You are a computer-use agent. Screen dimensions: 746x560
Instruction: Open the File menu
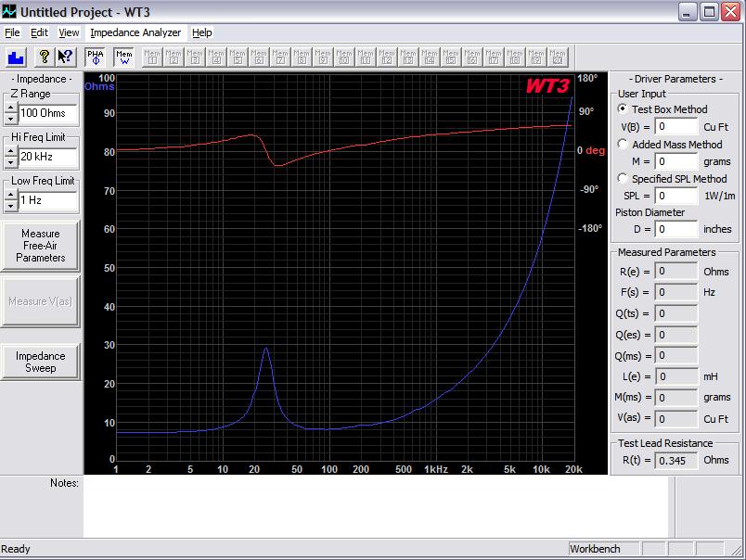pos(12,32)
